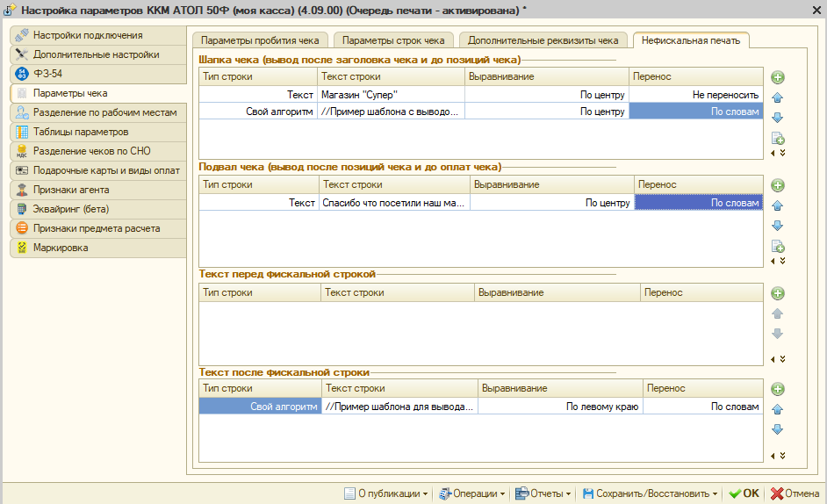Select highlighted По словам cell in Шапка чека
The image size is (827, 504).
coord(696,112)
